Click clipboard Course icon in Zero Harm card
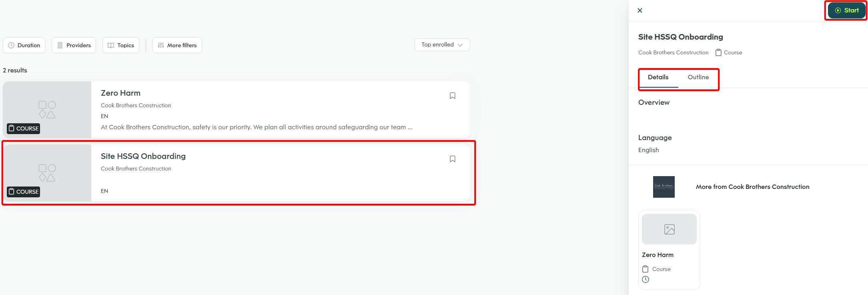Image resolution: width=868 pixels, height=295 pixels. [x=645, y=269]
